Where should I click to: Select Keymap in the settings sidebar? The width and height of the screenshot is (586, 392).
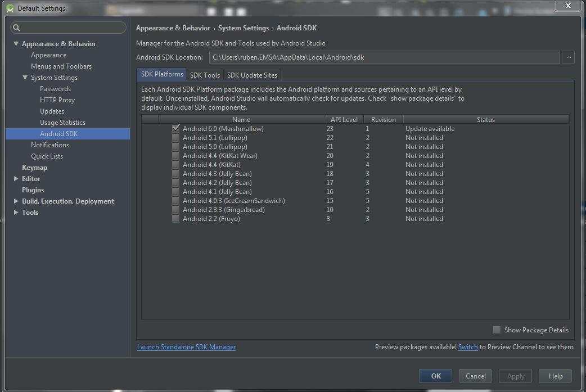pyautogui.click(x=34, y=167)
